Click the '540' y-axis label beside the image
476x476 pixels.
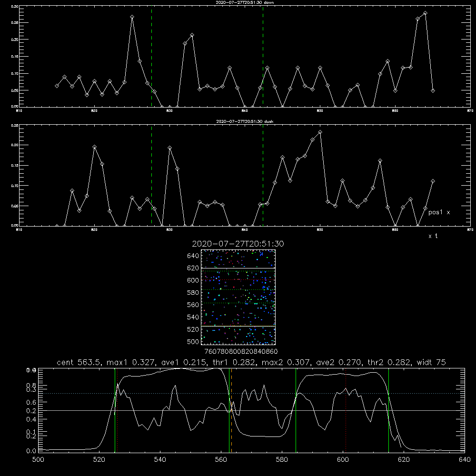[193, 317]
